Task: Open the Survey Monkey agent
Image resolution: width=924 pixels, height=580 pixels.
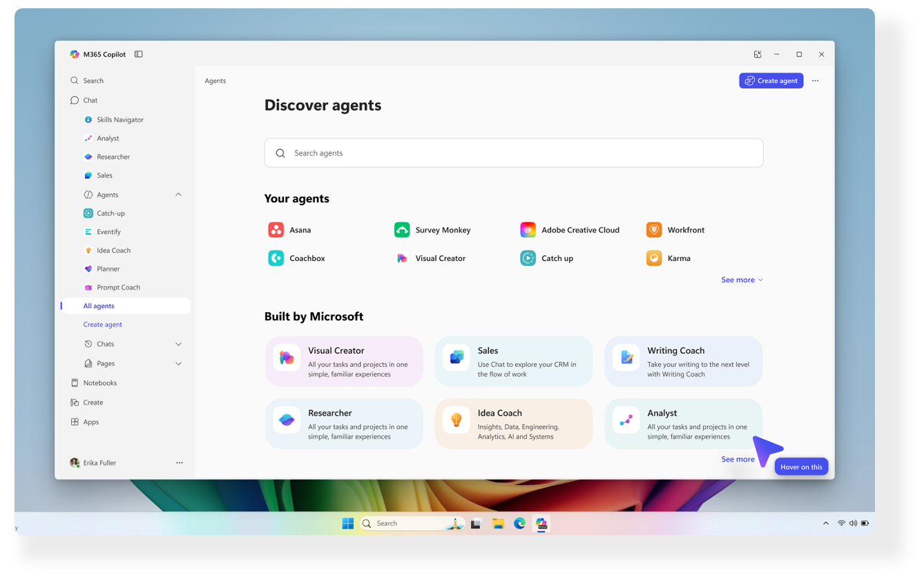Action: pos(432,230)
